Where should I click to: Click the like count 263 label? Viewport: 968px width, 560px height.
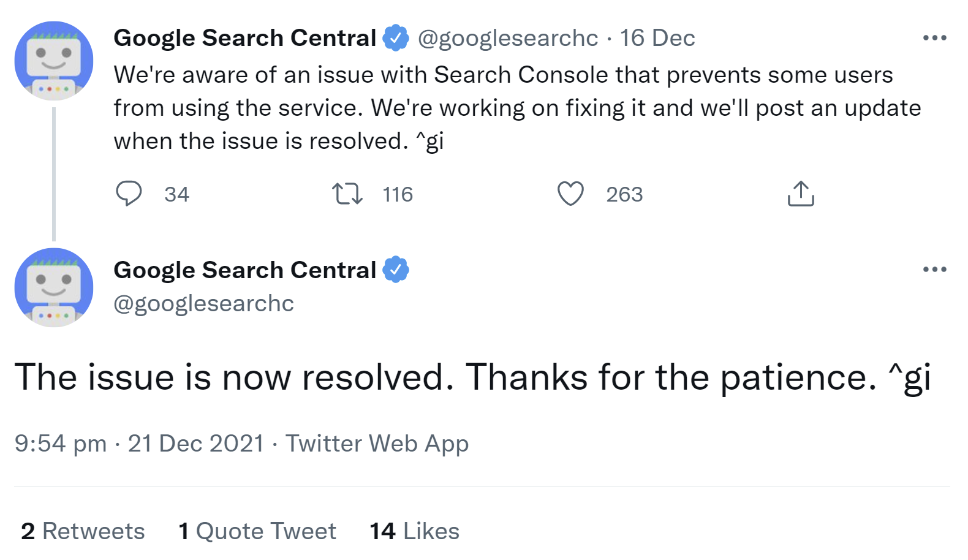point(624,194)
